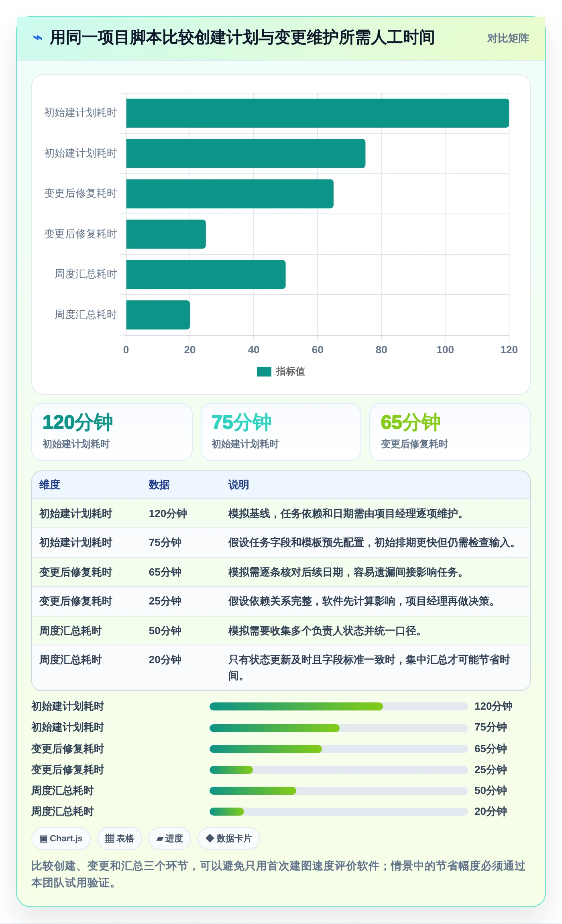Select the chart bar ending at 65

[230, 194]
